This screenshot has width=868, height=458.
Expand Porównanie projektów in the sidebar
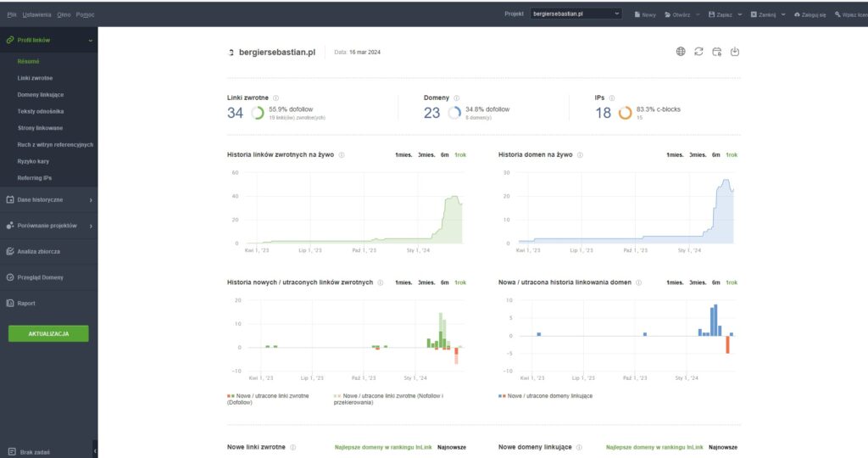click(x=49, y=226)
